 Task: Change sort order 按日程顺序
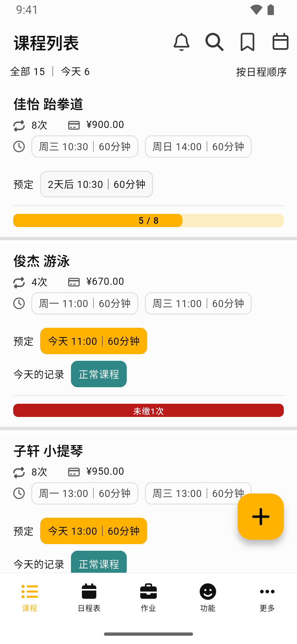pyautogui.click(x=261, y=72)
